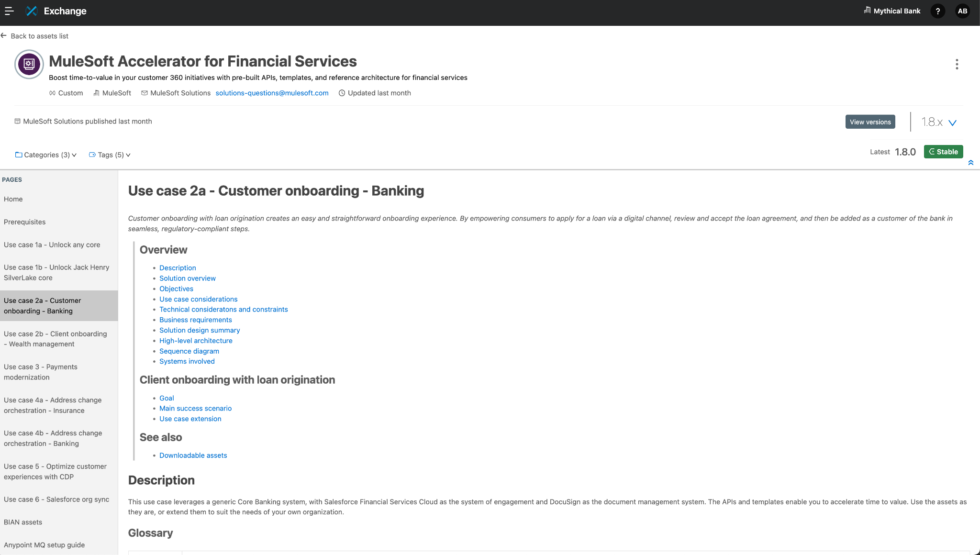Click the green Stable status badge
The width and height of the screenshot is (980, 555).
click(943, 152)
